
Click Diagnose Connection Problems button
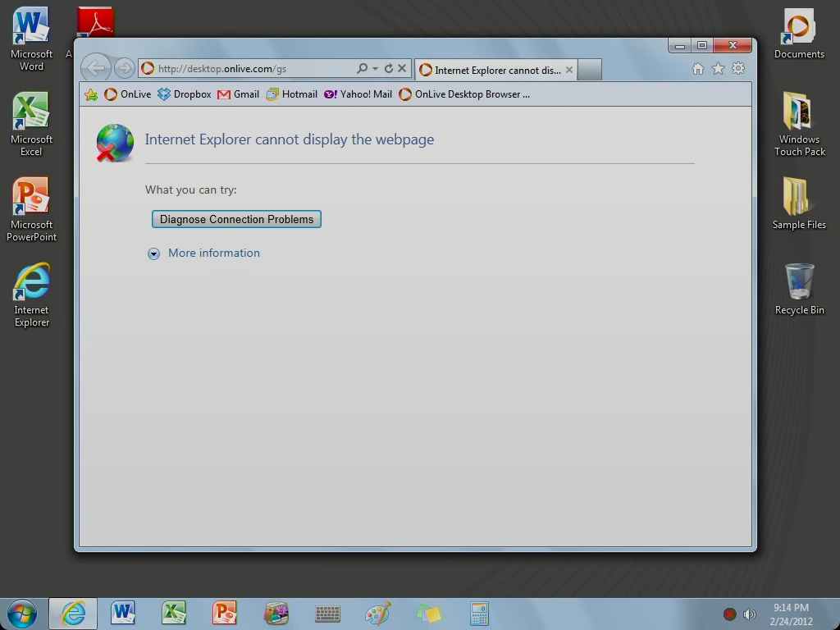pos(236,219)
